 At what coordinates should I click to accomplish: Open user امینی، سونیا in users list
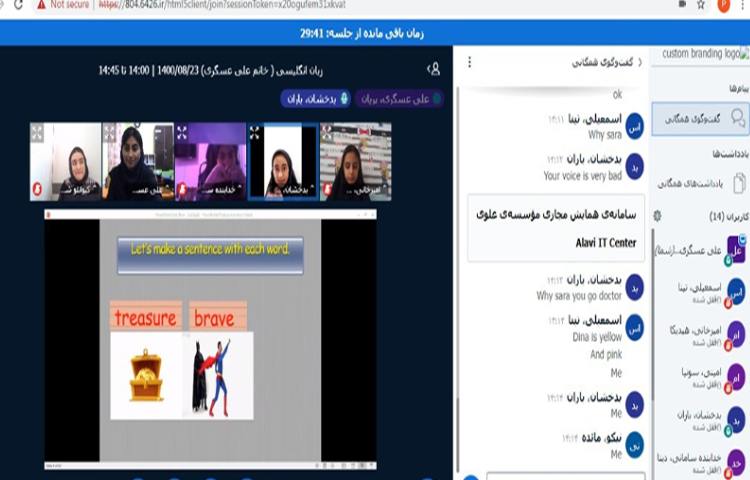click(700, 377)
